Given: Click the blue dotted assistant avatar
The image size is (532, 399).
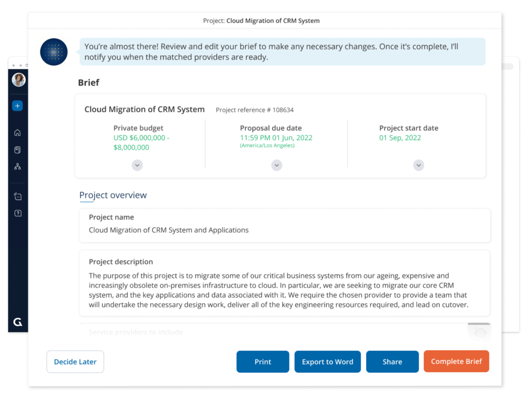Looking at the screenshot, I should tap(54, 52).
